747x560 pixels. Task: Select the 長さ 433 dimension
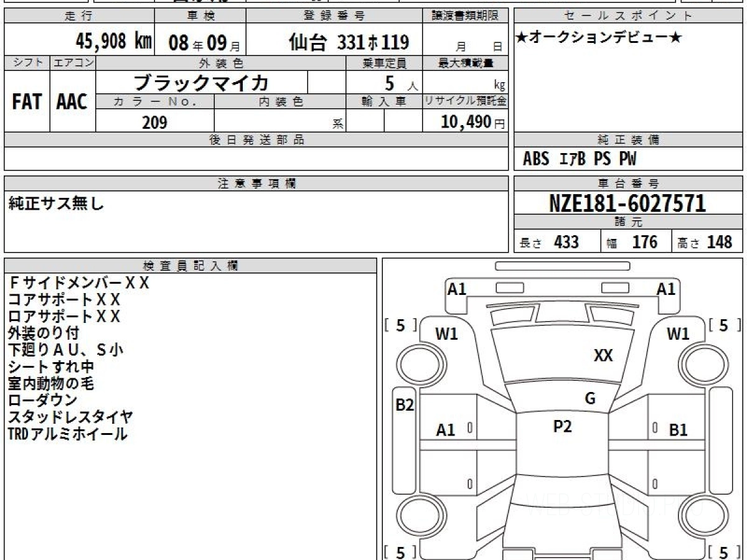click(550, 242)
